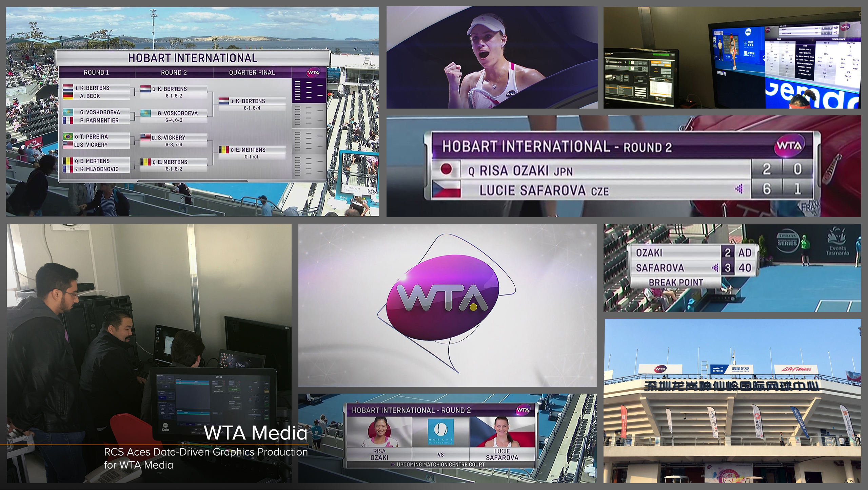Click the BREAK POINT label

point(676,282)
